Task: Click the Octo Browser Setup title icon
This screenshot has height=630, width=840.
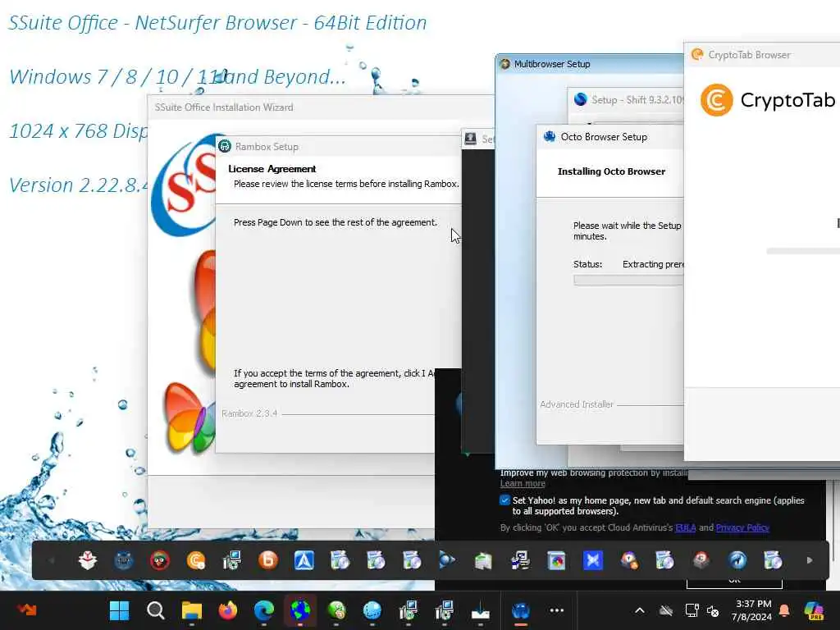Action: [549, 137]
